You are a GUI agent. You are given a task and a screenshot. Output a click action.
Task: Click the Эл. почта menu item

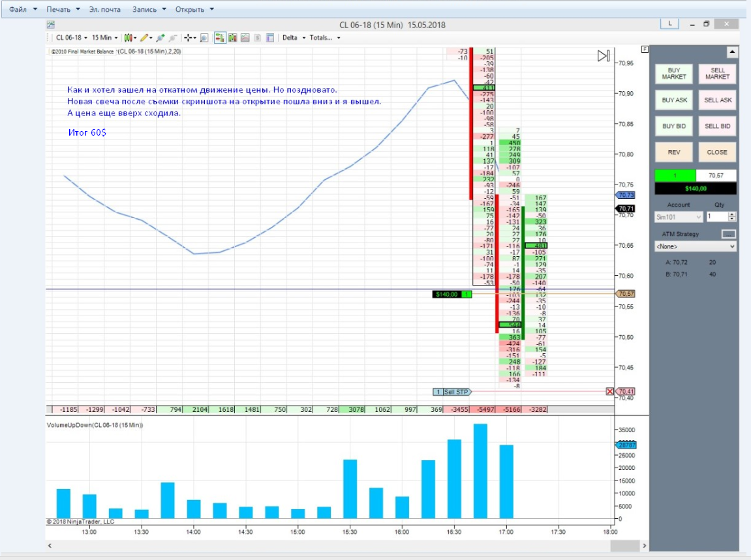click(x=105, y=9)
